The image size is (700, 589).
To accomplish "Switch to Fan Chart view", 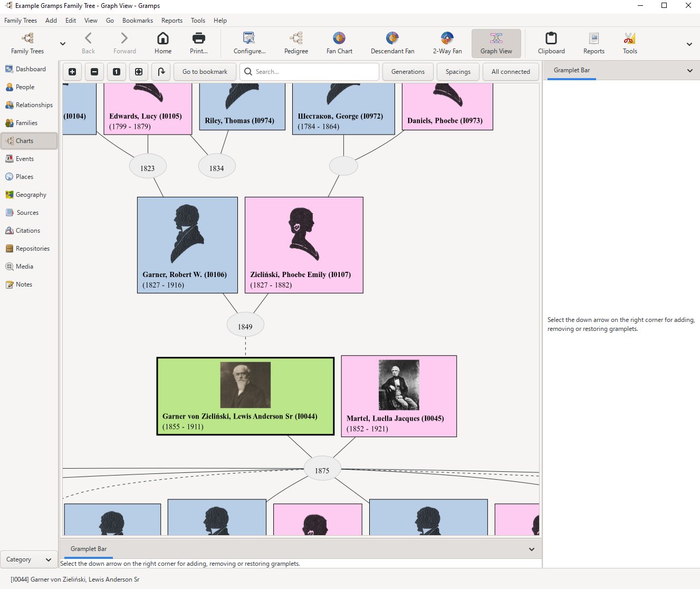I will (339, 43).
